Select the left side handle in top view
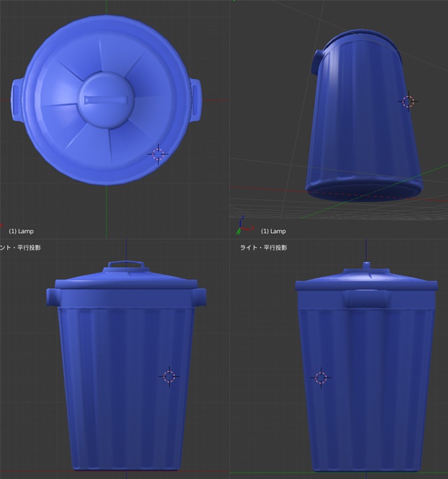This screenshot has height=479, width=448. pos(17,99)
